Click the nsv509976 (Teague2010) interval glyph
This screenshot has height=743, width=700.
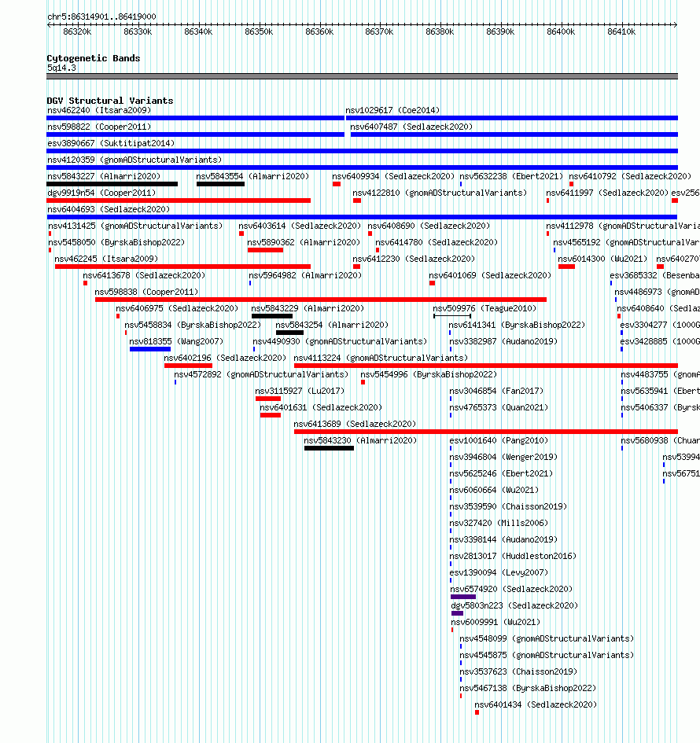pos(452,316)
